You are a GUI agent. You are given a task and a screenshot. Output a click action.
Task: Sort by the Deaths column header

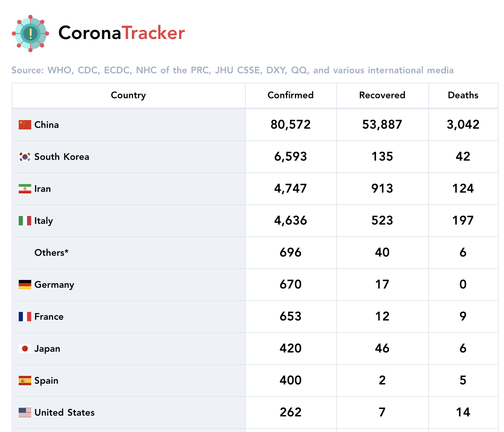[463, 95]
